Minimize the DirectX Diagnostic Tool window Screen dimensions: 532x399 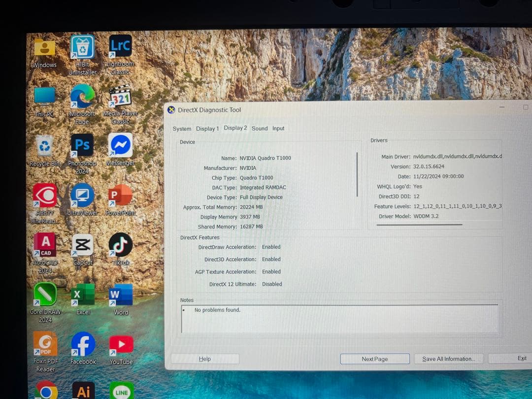coord(502,107)
